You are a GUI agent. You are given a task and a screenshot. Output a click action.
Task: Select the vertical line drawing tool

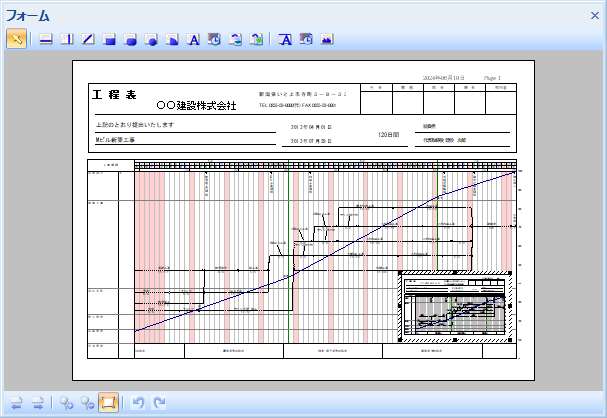point(67,39)
